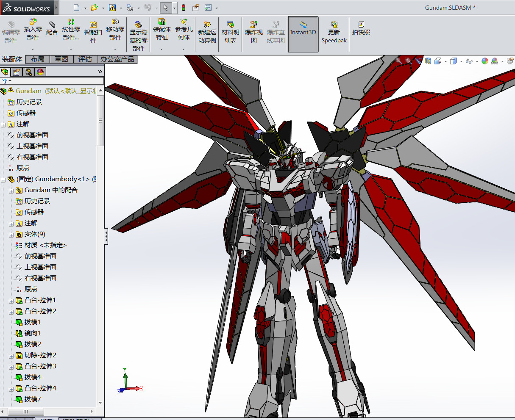
Task: Click 显示隐藏的零部件 button
Action: click(x=138, y=36)
